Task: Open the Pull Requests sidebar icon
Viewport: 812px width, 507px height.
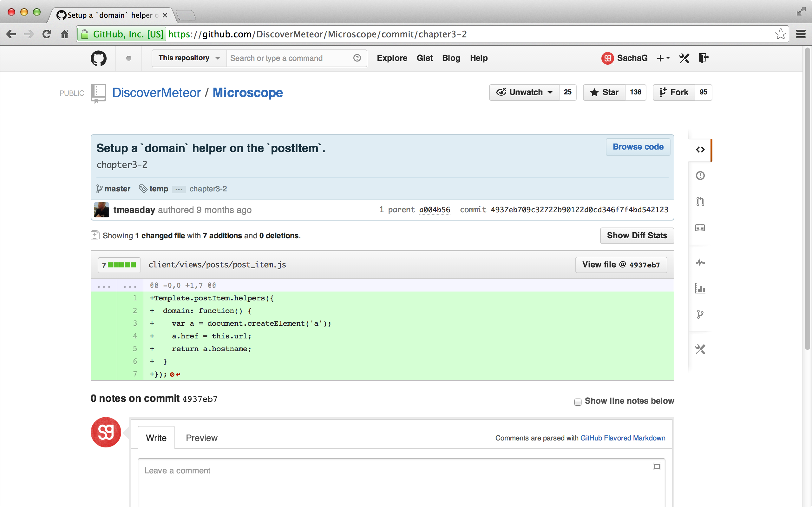Action: [x=700, y=202]
